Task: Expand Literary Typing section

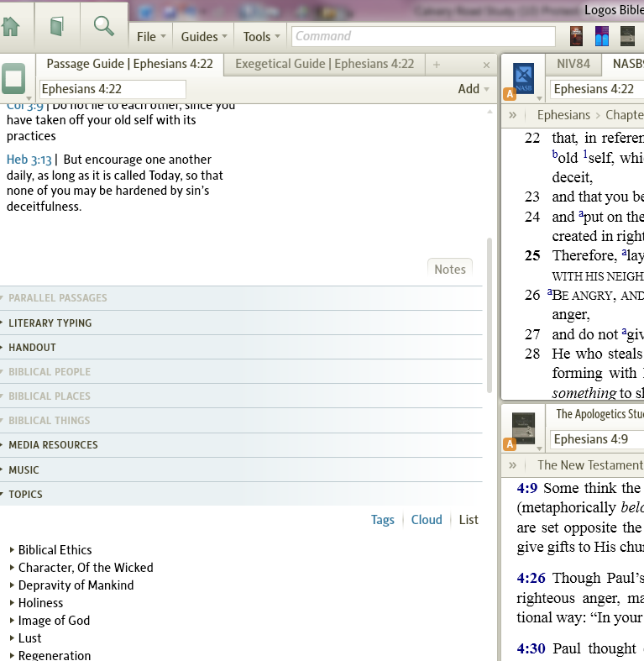Action: click(241, 323)
